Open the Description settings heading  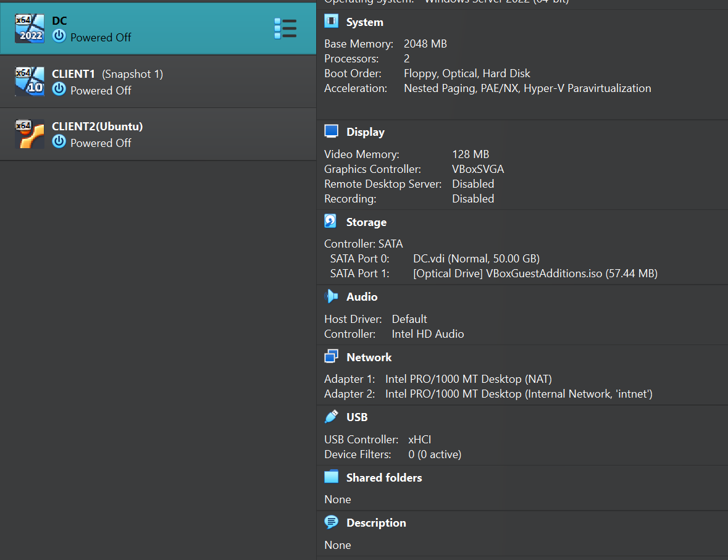point(376,523)
